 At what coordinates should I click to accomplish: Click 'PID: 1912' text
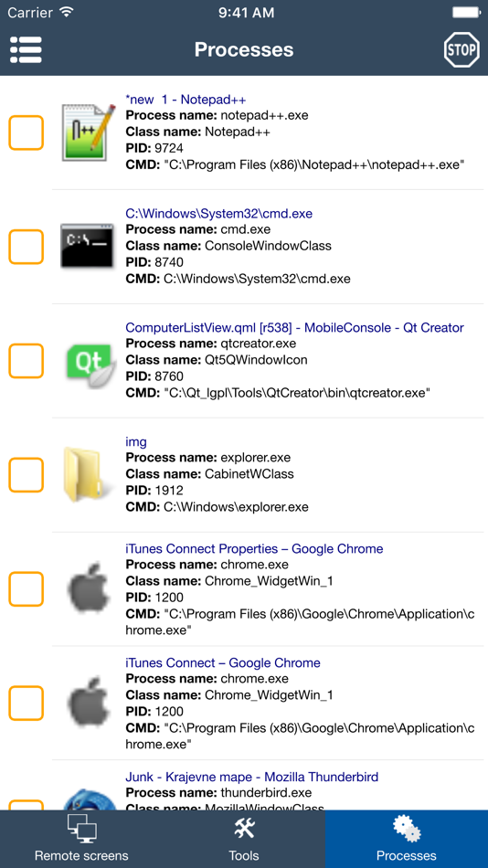pyautogui.click(x=154, y=491)
